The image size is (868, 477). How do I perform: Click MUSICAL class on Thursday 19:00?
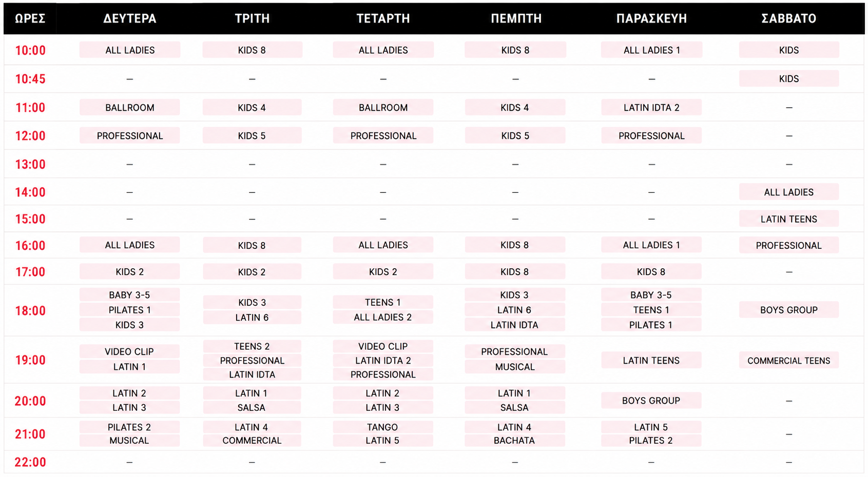(x=514, y=367)
